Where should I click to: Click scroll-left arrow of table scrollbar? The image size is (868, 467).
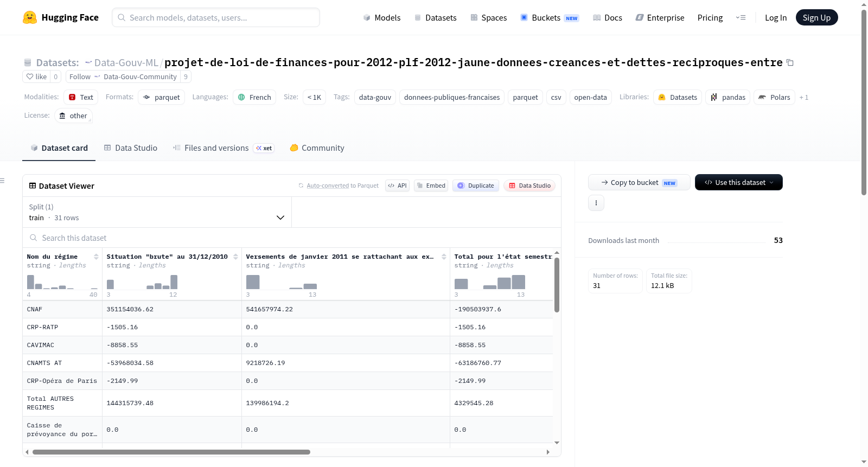click(x=27, y=452)
